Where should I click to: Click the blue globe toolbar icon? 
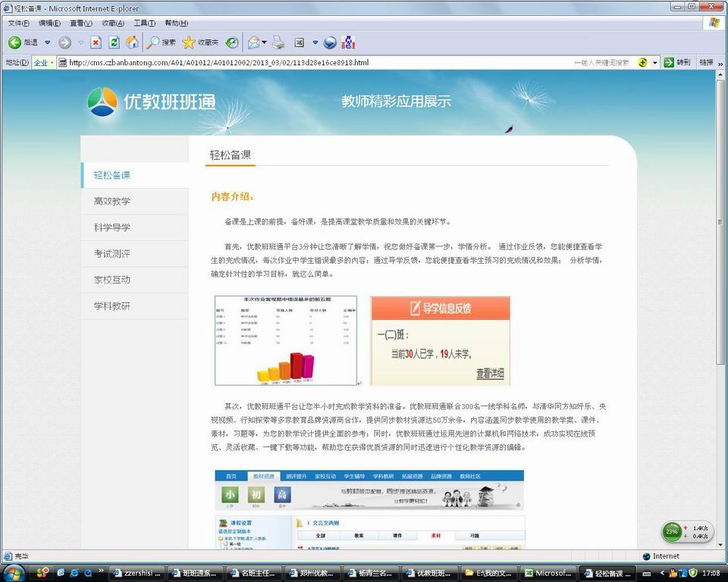[x=330, y=42]
